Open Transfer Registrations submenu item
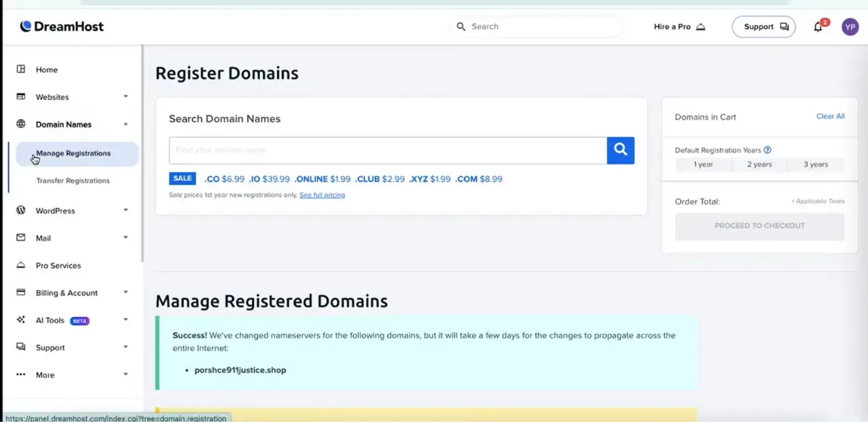The image size is (868, 422). click(x=73, y=180)
